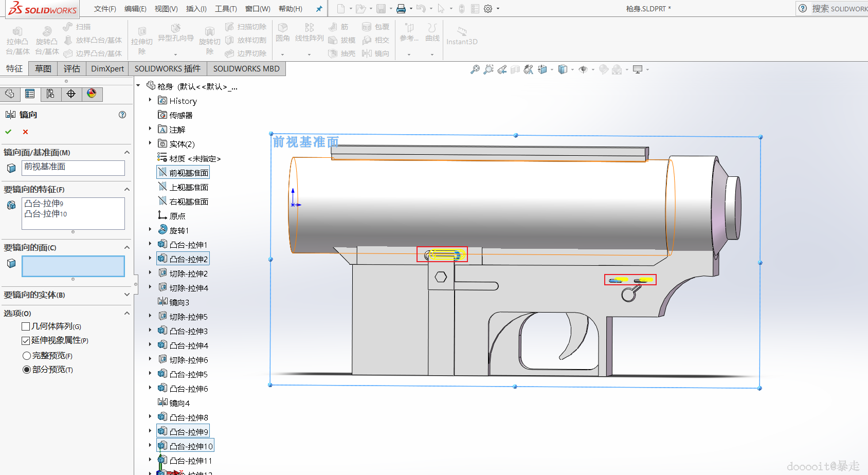Expand the 要镜向的实体 section
This screenshot has width=868, height=475.
[127, 295]
